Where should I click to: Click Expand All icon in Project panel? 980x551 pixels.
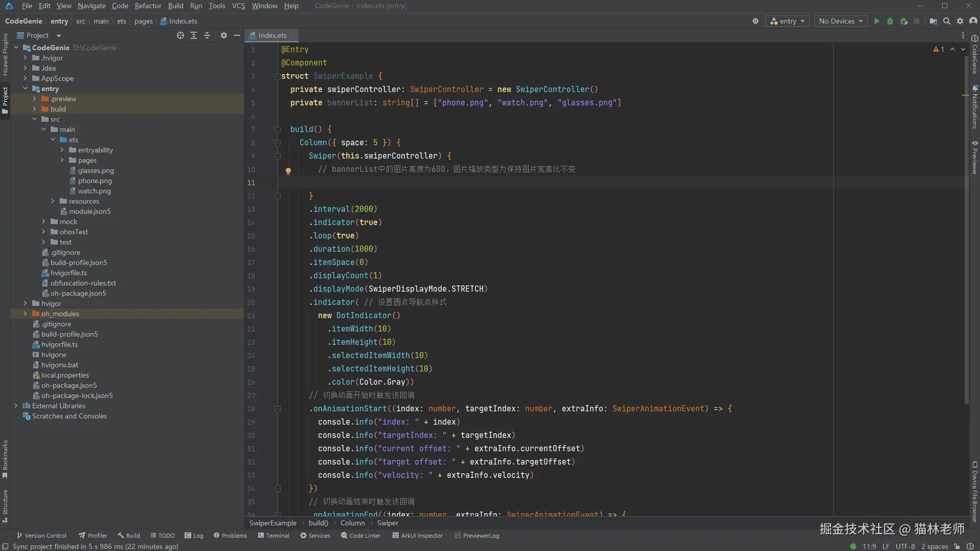(x=194, y=35)
